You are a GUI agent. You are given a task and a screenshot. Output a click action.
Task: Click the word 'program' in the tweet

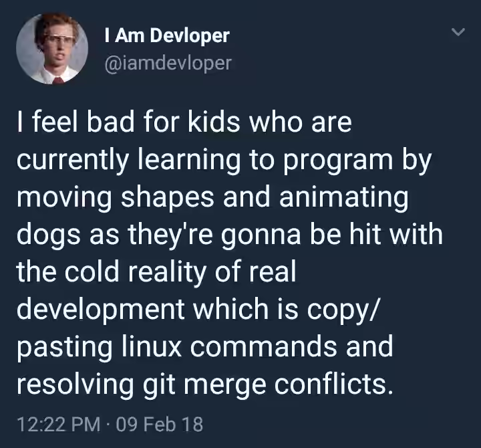click(338, 161)
